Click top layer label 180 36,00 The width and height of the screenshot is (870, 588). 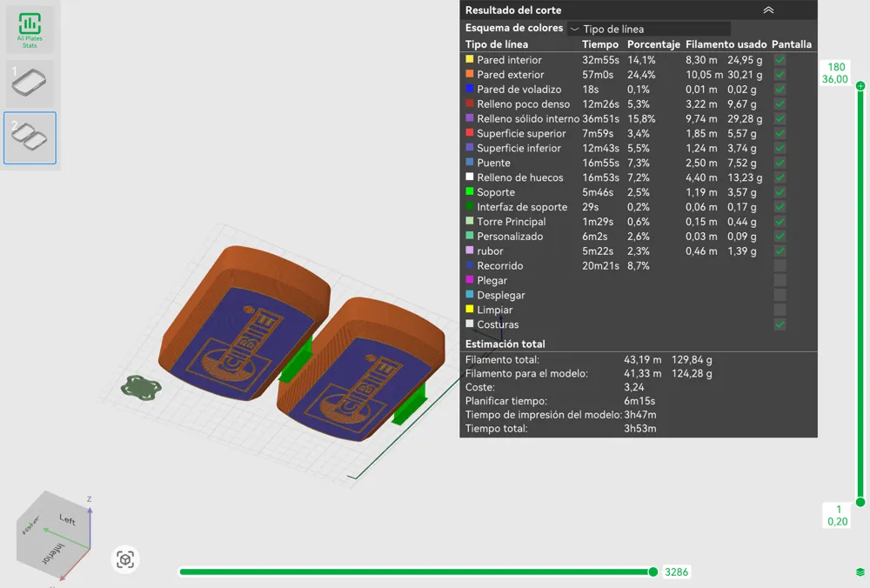pos(835,73)
